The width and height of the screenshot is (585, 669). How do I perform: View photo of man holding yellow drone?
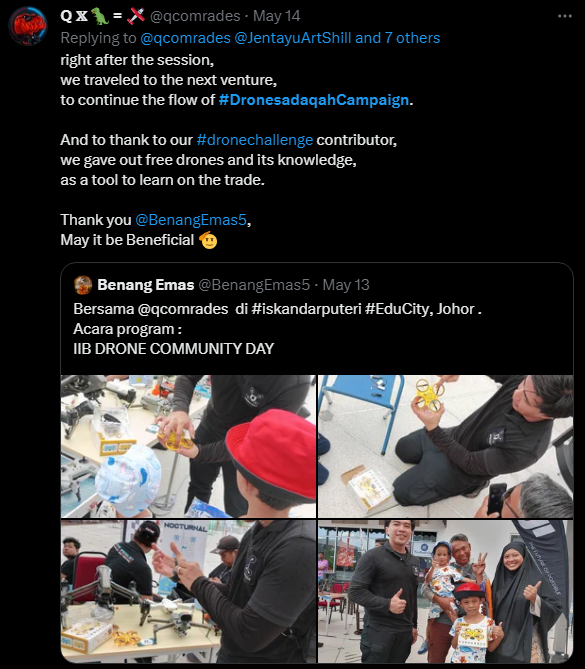445,446
